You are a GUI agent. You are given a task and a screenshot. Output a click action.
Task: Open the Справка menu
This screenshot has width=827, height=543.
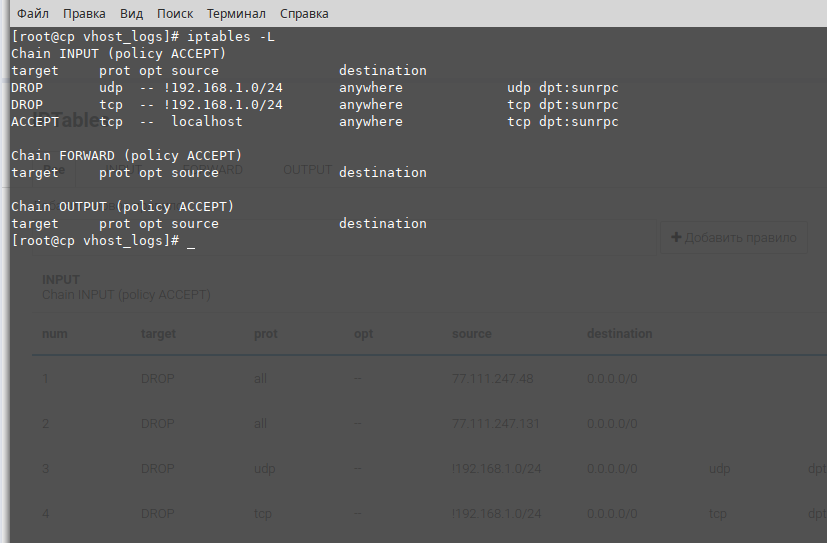tap(304, 14)
